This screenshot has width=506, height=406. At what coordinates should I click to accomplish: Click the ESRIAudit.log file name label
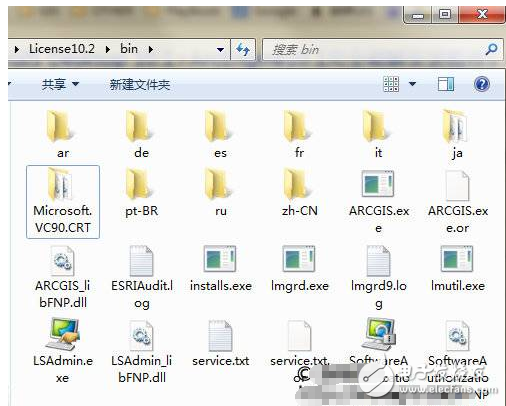[x=142, y=294]
